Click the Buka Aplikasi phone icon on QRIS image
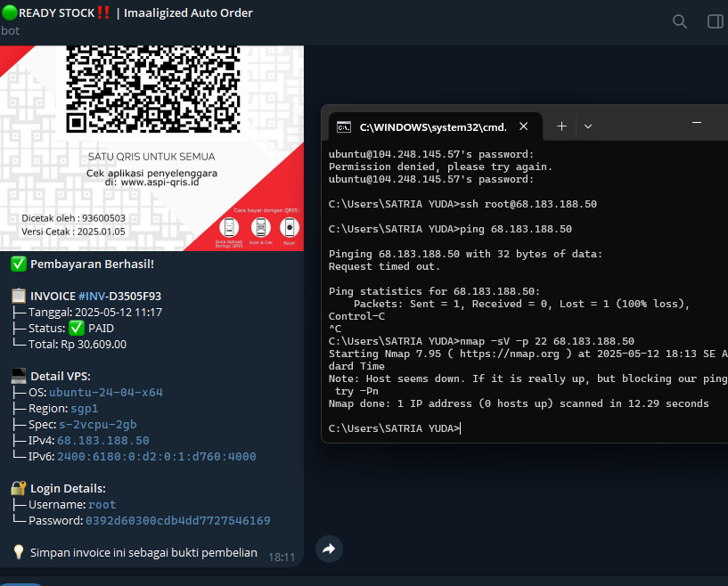The height and width of the screenshot is (586, 728). click(x=229, y=227)
